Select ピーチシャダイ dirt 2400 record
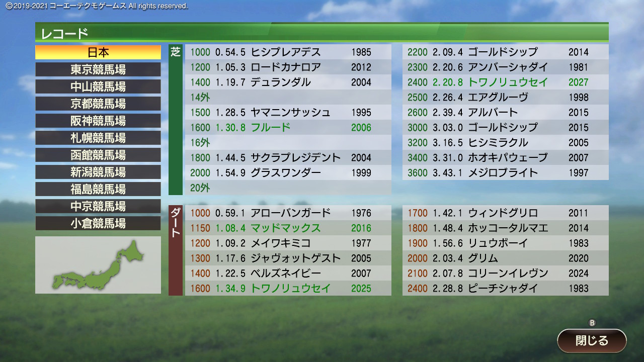 coord(506,288)
